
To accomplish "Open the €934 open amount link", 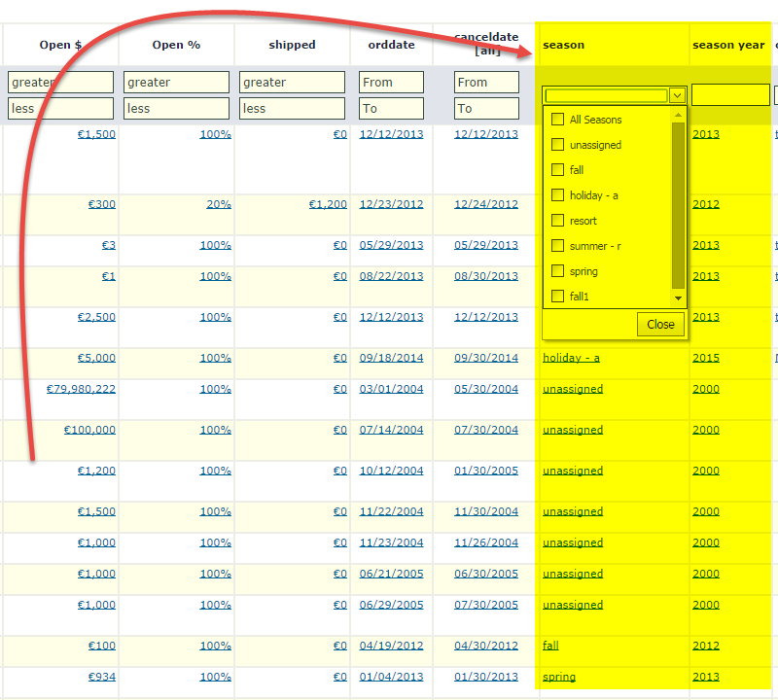I will 102,677.
